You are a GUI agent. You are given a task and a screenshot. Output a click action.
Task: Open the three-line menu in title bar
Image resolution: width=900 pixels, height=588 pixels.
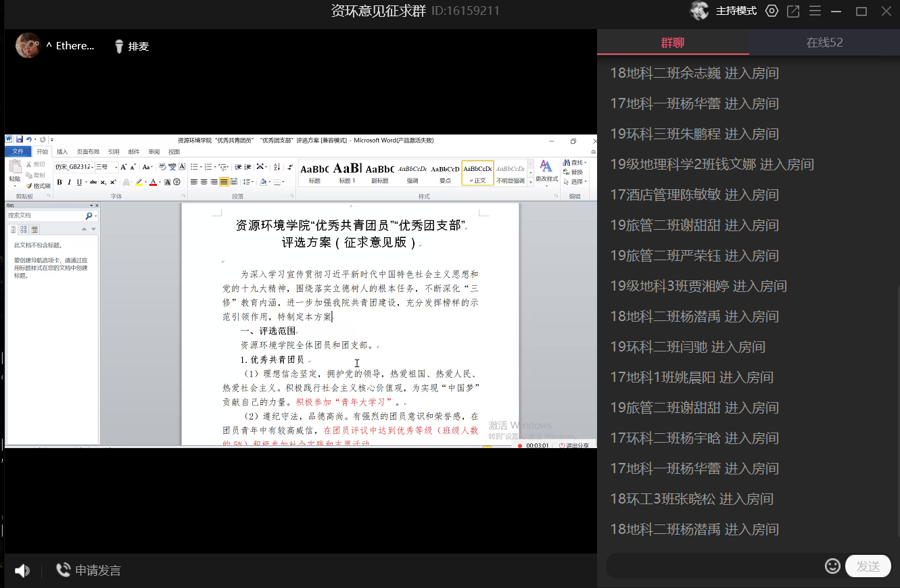[815, 11]
